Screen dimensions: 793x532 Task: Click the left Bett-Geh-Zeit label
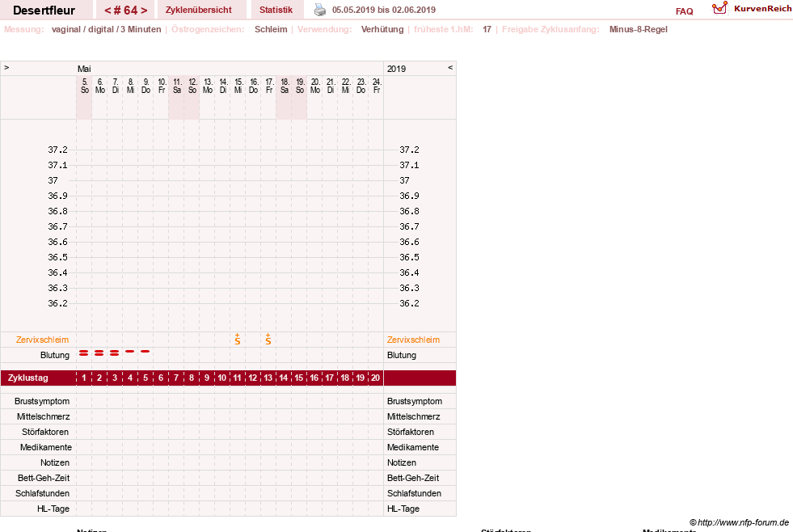[x=44, y=478]
